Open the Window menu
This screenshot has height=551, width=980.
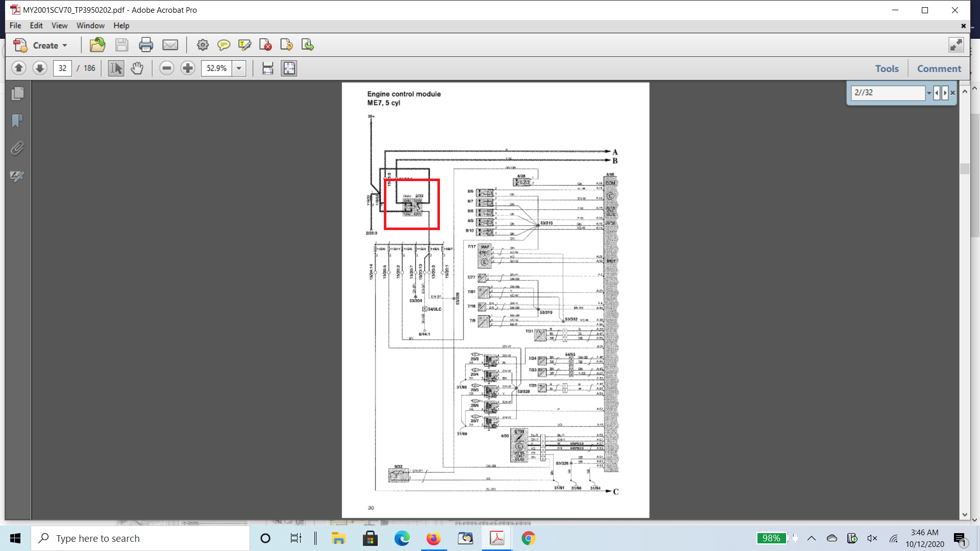(x=90, y=26)
